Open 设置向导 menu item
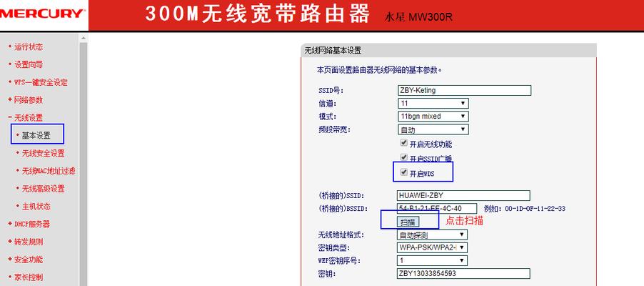The width and height of the screenshot is (644, 286). click(29, 64)
